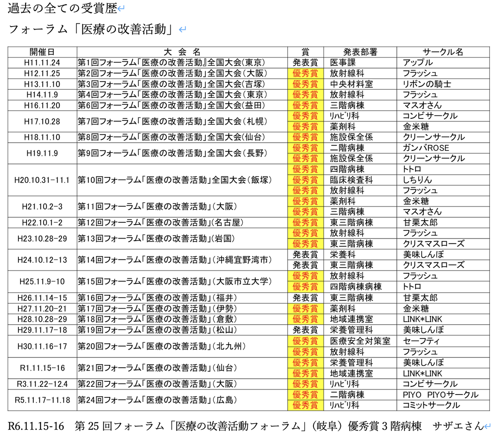Select the R3.11.22-12.4 date cell
The width and height of the screenshot is (504, 439).
point(42,384)
